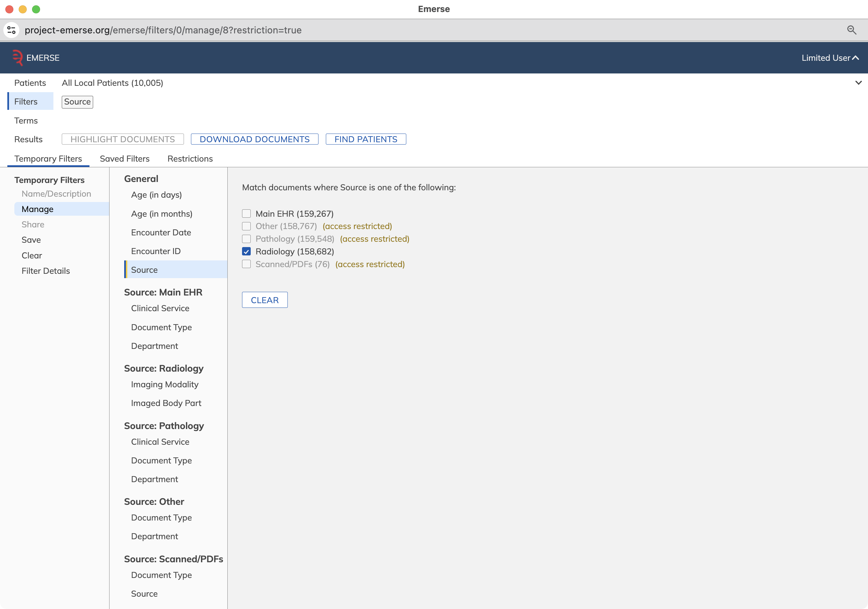Select Patients in the top navigation
The image size is (868, 609).
point(30,83)
